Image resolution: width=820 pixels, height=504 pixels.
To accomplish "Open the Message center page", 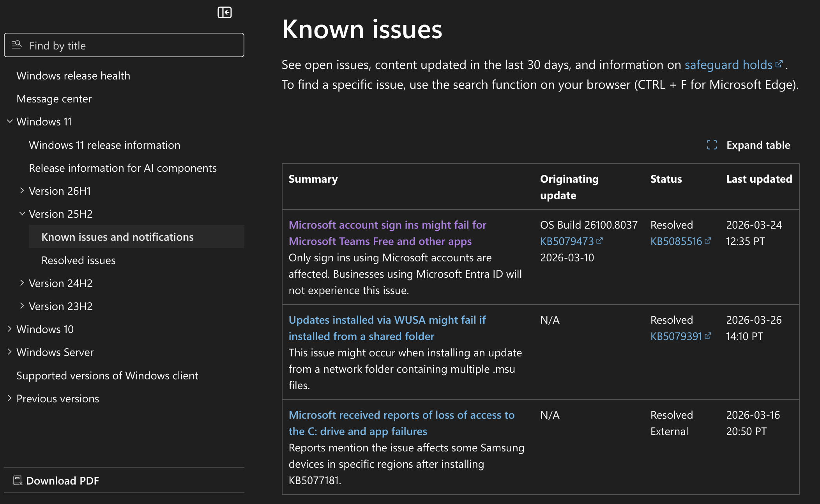I will [x=54, y=99].
